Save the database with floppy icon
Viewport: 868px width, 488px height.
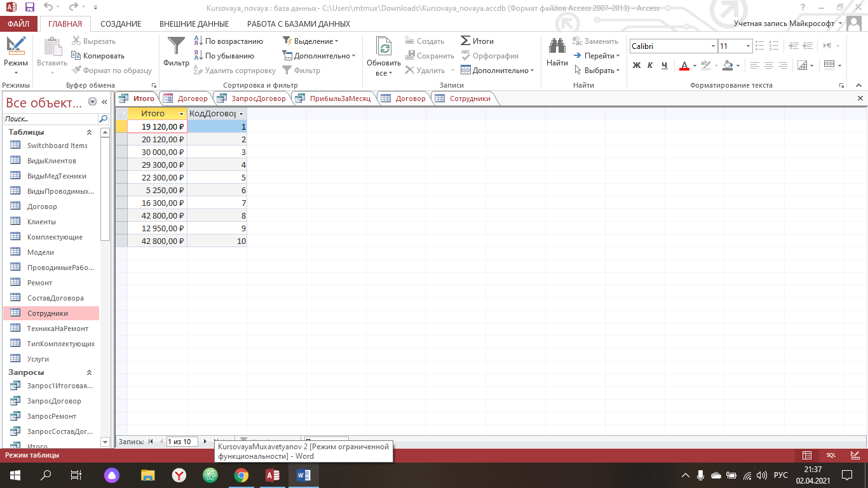coord(30,8)
